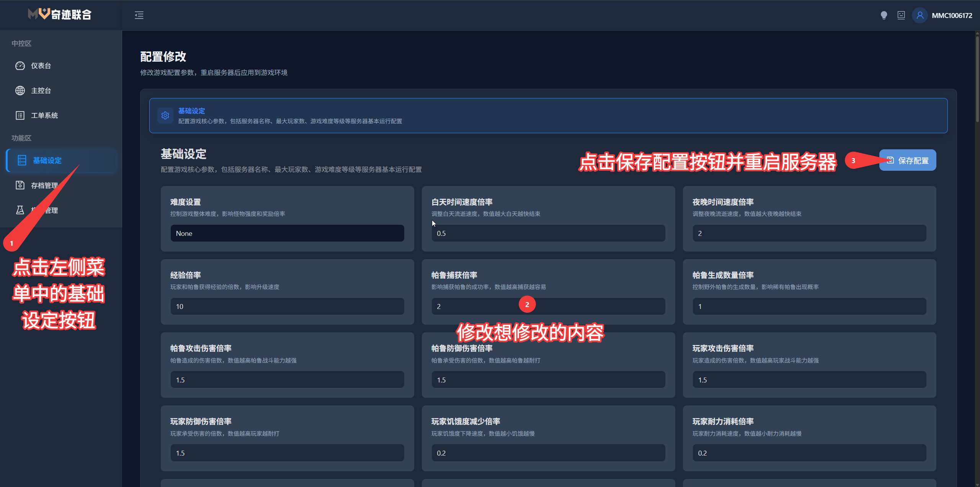
Task: Focus the 帕鲁防御伤害倍率 input field
Action: [x=548, y=380]
